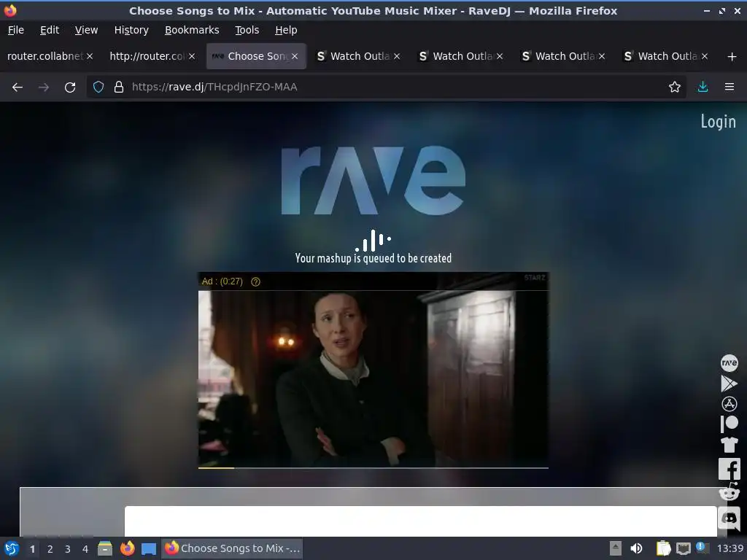747x560 pixels.
Task: Open the Patreon icon in sidebar
Action: 729,424
